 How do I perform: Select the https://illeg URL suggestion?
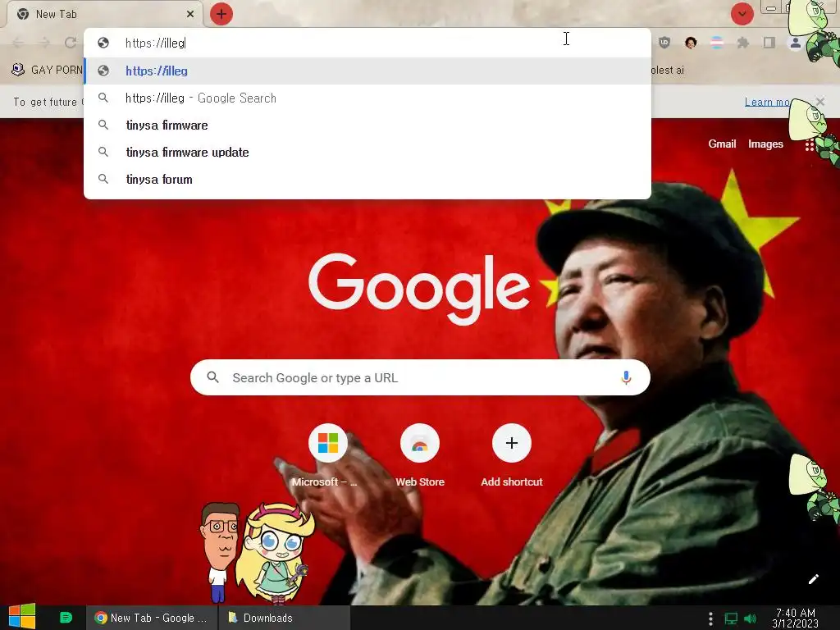pyautogui.click(x=367, y=71)
